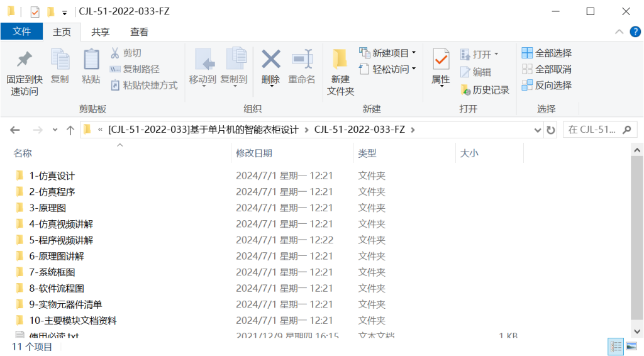Select folder 3-原理图

click(x=47, y=208)
